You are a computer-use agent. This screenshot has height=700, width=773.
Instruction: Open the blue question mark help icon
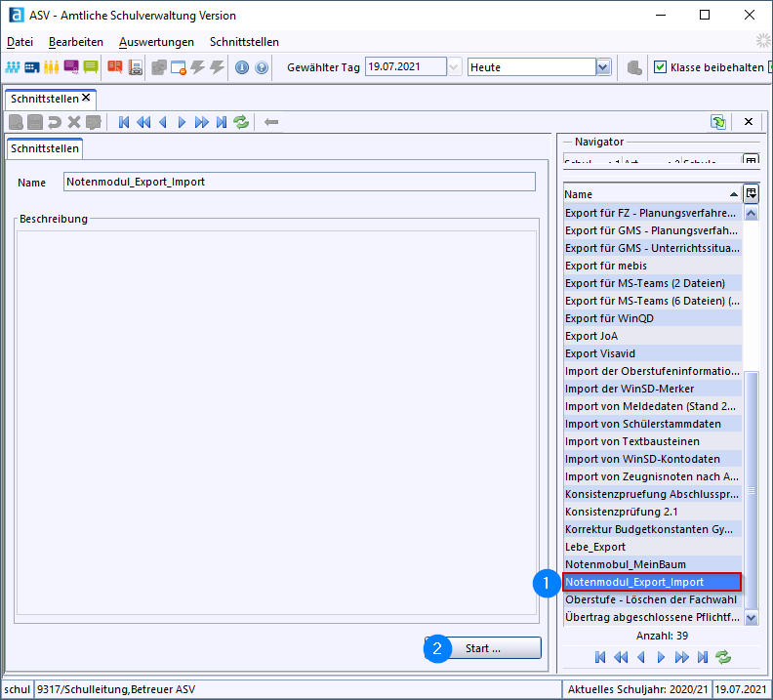262,67
